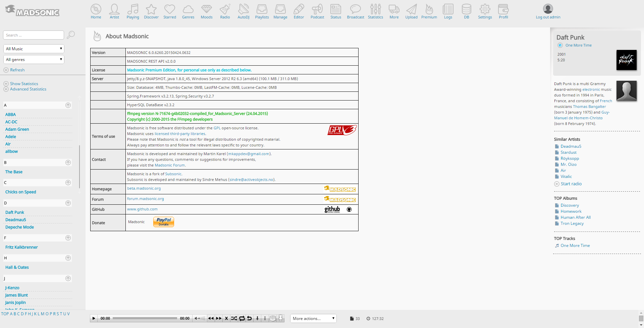Select Daft Punk in the artist list
The image size is (644, 328).
(15, 212)
